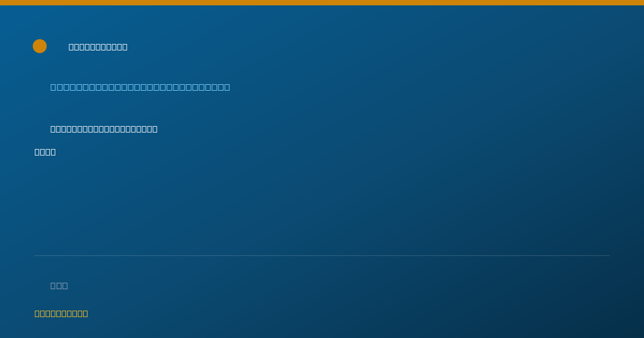Click the orange bar across the top
The height and width of the screenshot is (338, 644).
(322, 3)
